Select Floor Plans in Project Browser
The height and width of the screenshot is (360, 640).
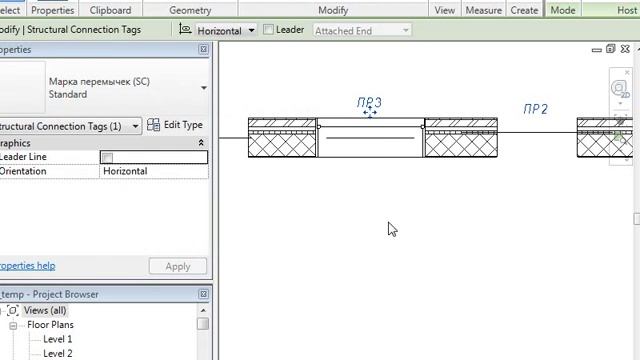51,325
